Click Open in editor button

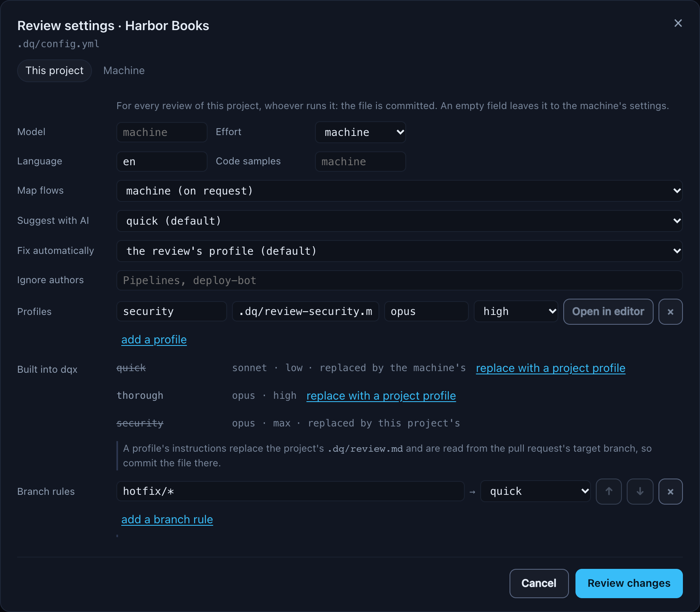click(x=608, y=312)
